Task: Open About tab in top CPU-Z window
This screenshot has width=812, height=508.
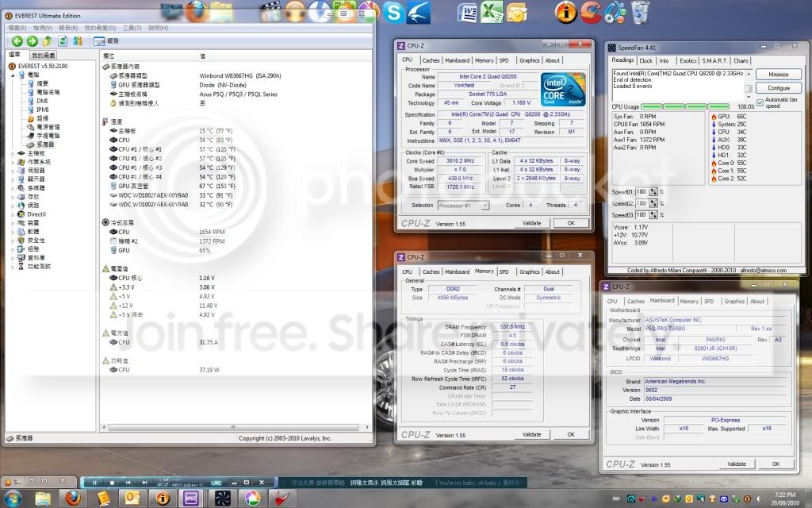Action: [553, 60]
